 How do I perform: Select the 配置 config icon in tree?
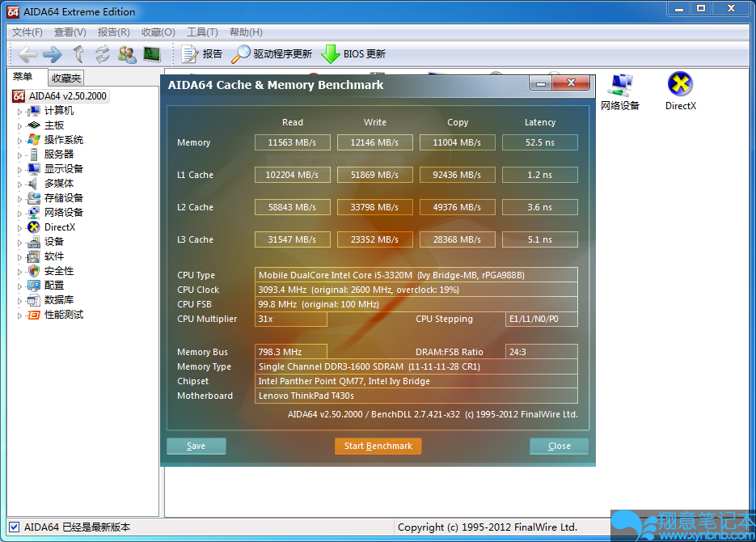(x=34, y=286)
